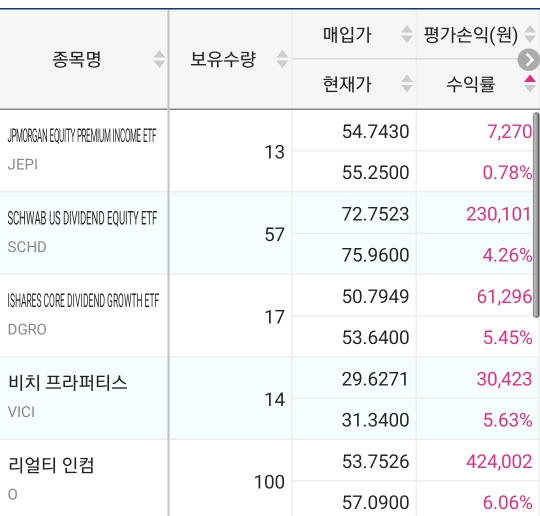The image size is (540, 516).
Task: Select the O ticker under 리얼티 인컴
Action: pos(13,495)
